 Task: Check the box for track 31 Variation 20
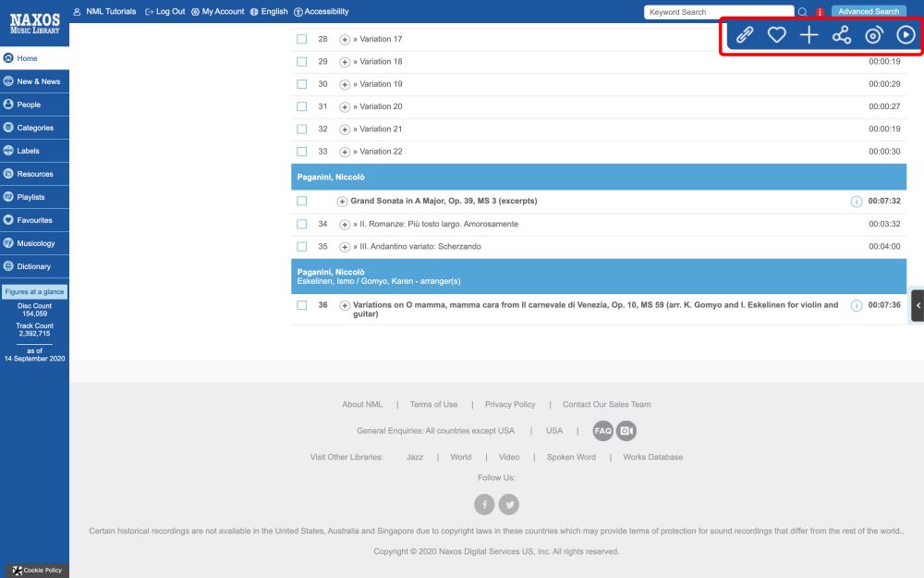[302, 106]
